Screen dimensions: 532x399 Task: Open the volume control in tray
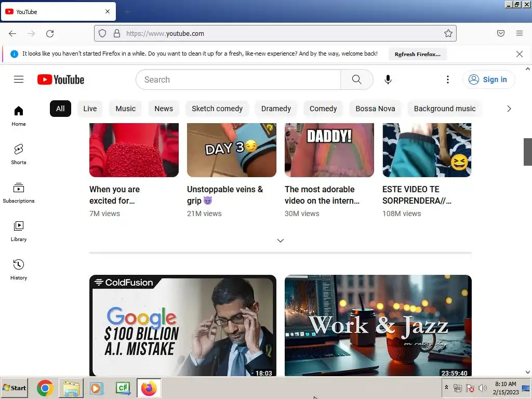point(482,388)
